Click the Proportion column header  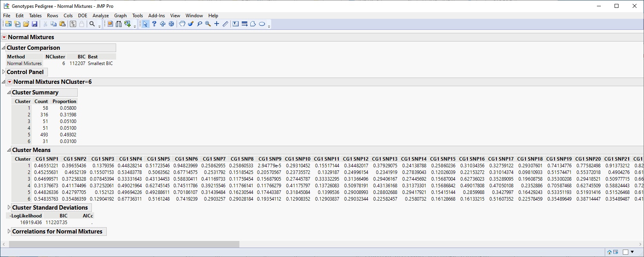point(64,101)
